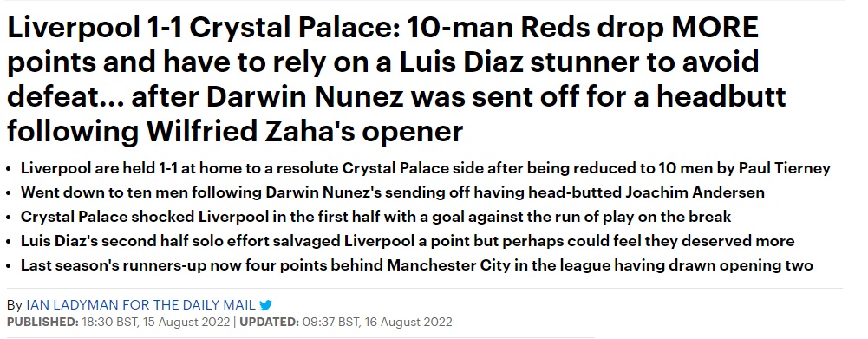Click the UPDATED label
Viewport: 868px width, 339px height.
click(270, 322)
